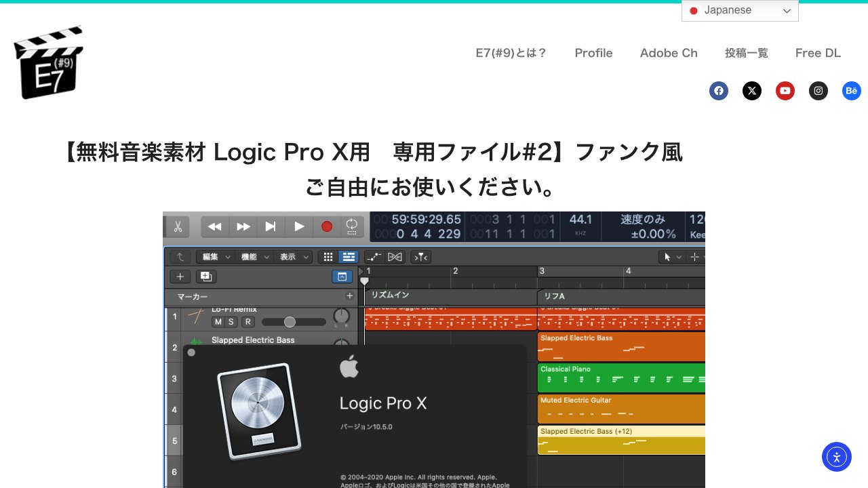This screenshot has width=868, height=488.
Task: Open the 編集 dropdown menu
Action: tap(215, 257)
